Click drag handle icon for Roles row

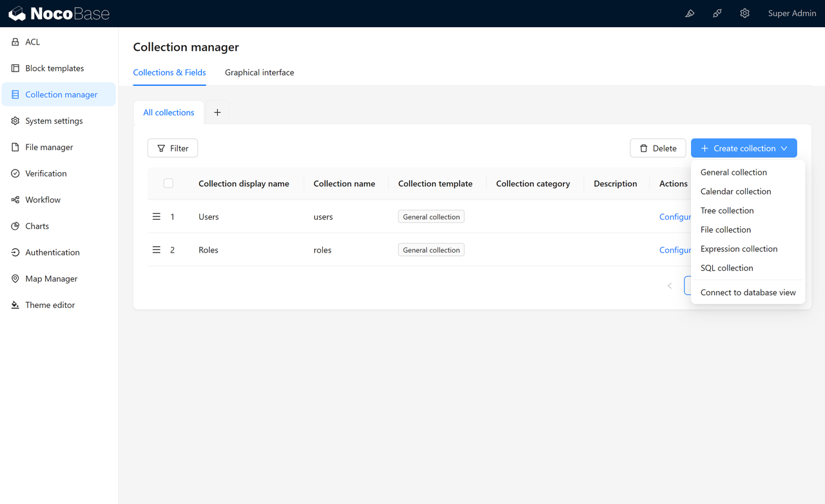click(156, 250)
